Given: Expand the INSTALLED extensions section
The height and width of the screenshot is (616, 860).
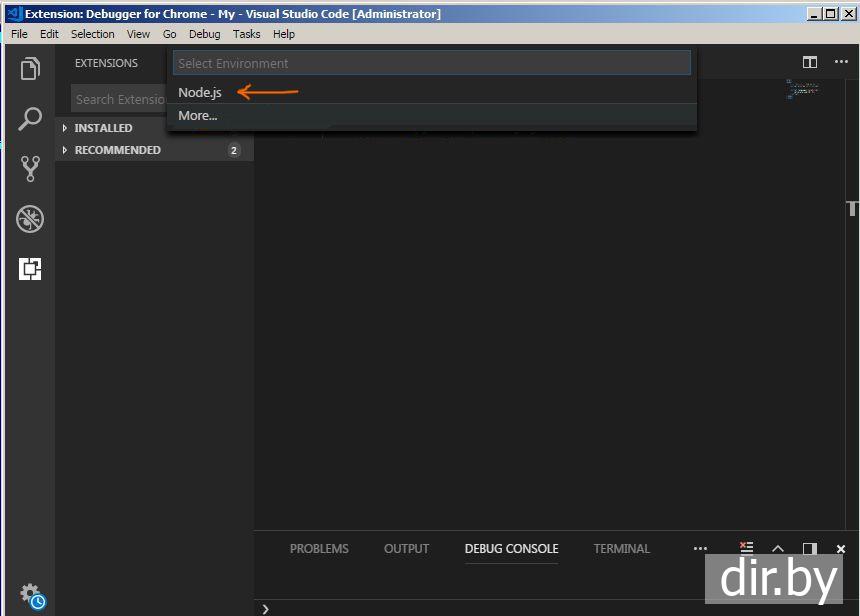Looking at the screenshot, I should pyautogui.click(x=103, y=128).
